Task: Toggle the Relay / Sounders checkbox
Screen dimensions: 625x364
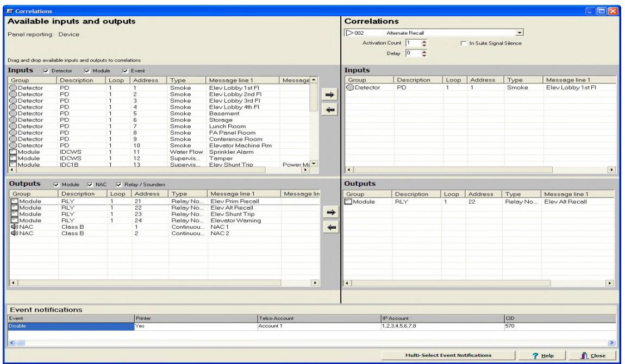Action: click(x=119, y=185)
